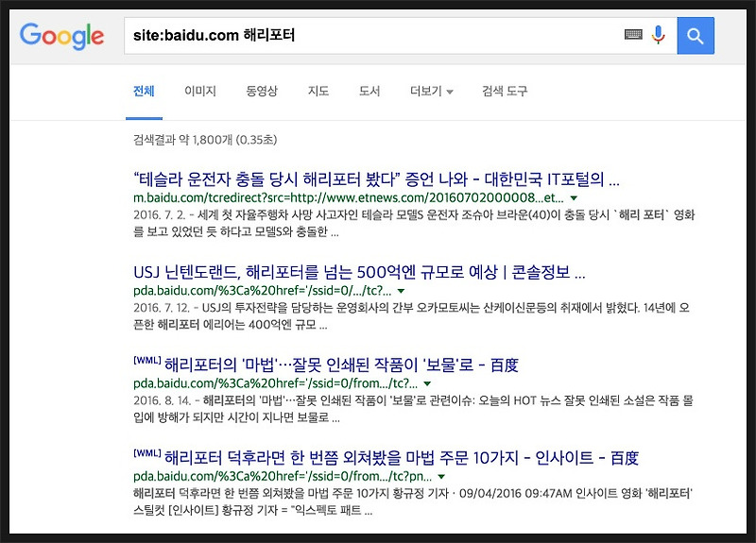Viewport: 756px width, 543px height.
Task: Click snippet dated 2016. 7. 2.
Action: click(x=414, y=223)
